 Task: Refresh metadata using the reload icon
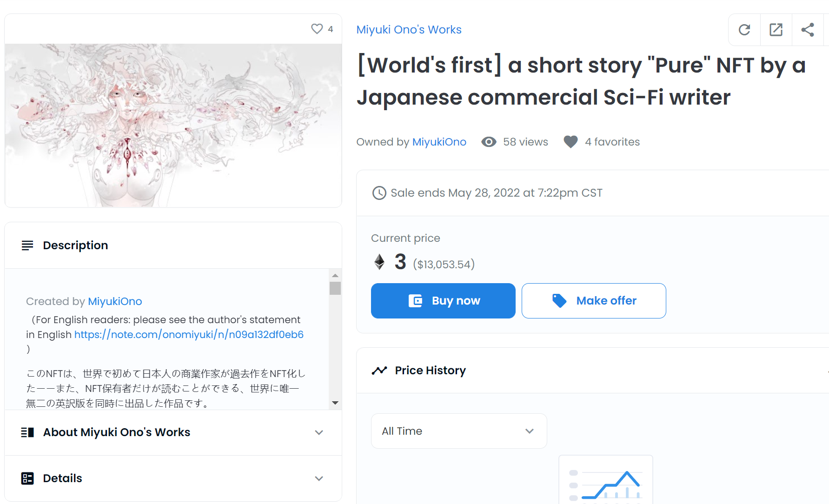pyautogui.click(x=744, y=30)
